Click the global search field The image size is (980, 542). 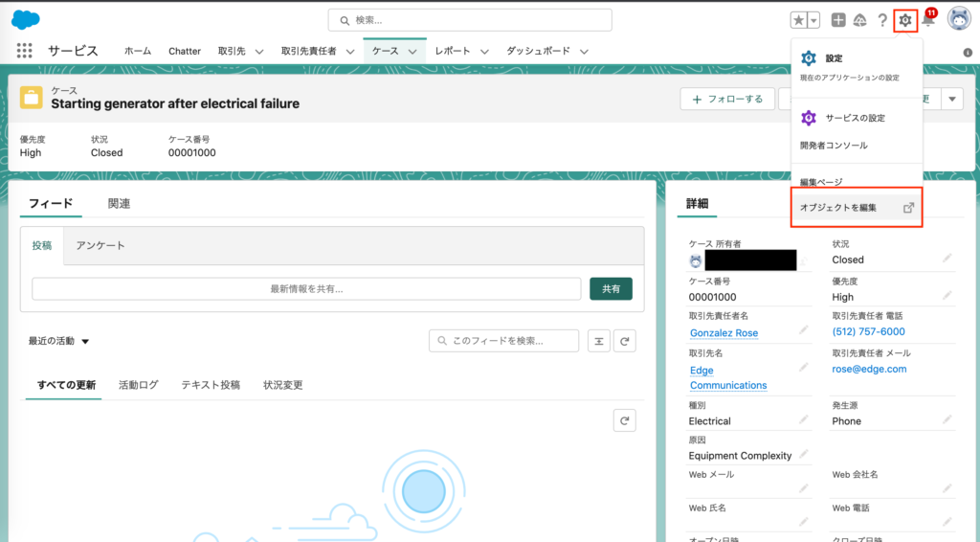click(469, 20)
